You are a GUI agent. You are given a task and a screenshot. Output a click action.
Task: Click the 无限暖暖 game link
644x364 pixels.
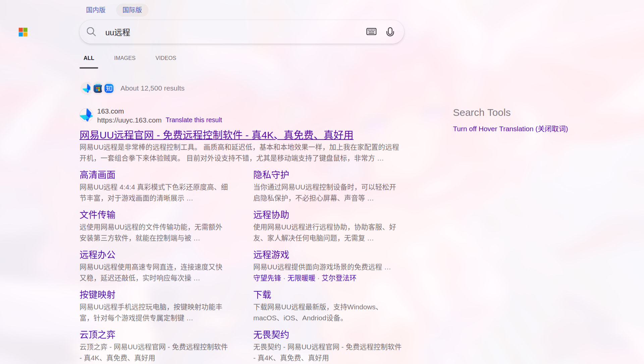(x=302, y=278)
